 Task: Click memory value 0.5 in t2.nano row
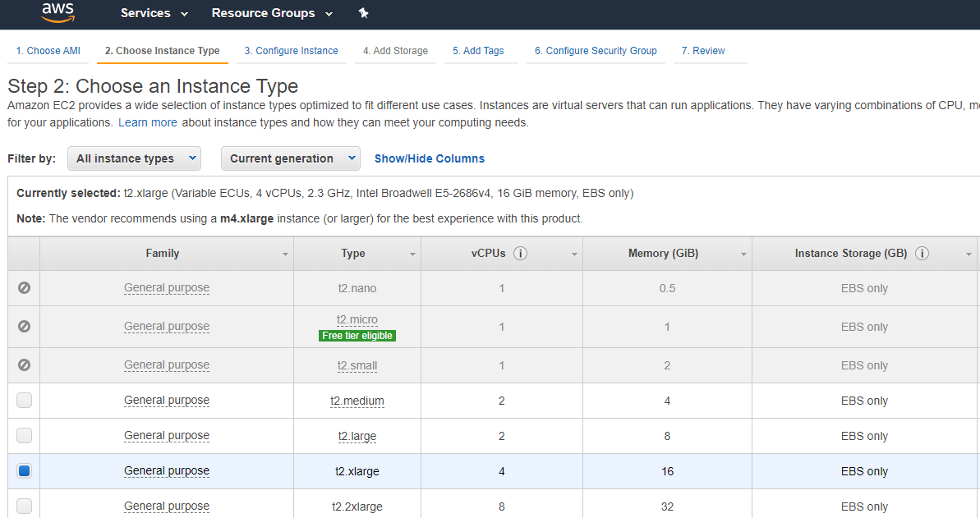tap(668, 288)
